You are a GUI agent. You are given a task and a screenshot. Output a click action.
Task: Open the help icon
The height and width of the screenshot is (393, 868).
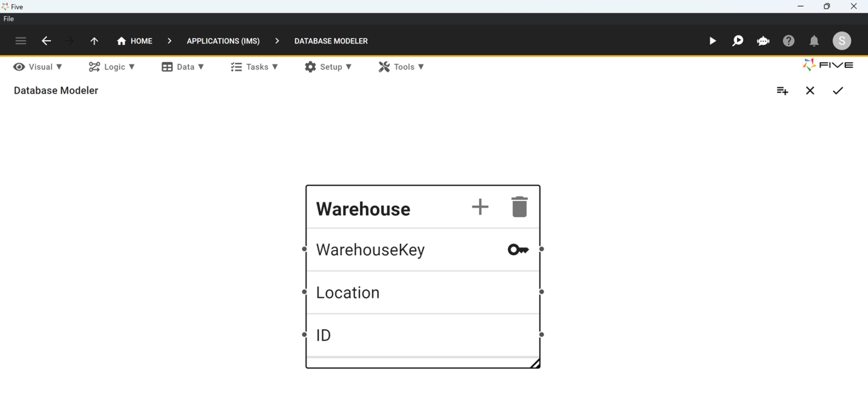point(788,41)
